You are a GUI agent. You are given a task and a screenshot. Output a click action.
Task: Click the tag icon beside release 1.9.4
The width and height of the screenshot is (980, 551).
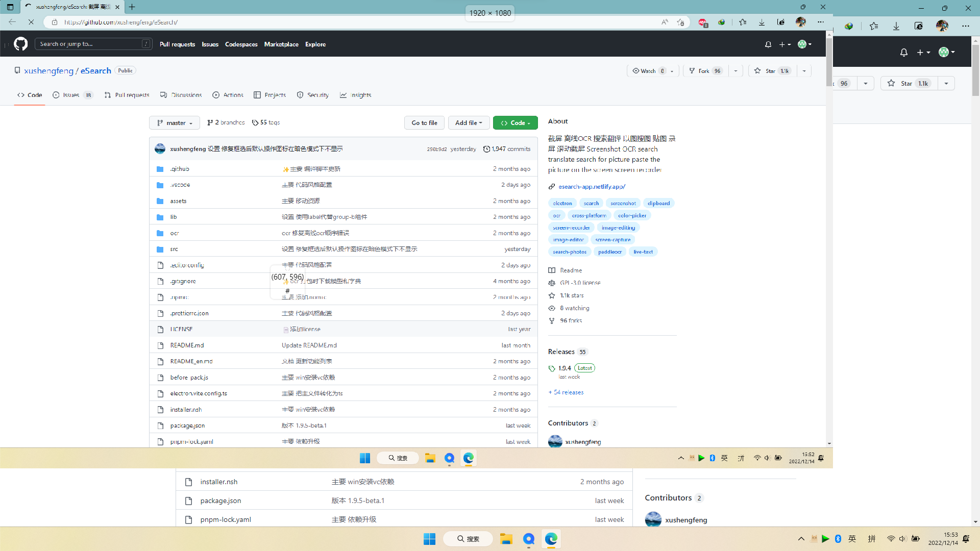click(552, 368)
